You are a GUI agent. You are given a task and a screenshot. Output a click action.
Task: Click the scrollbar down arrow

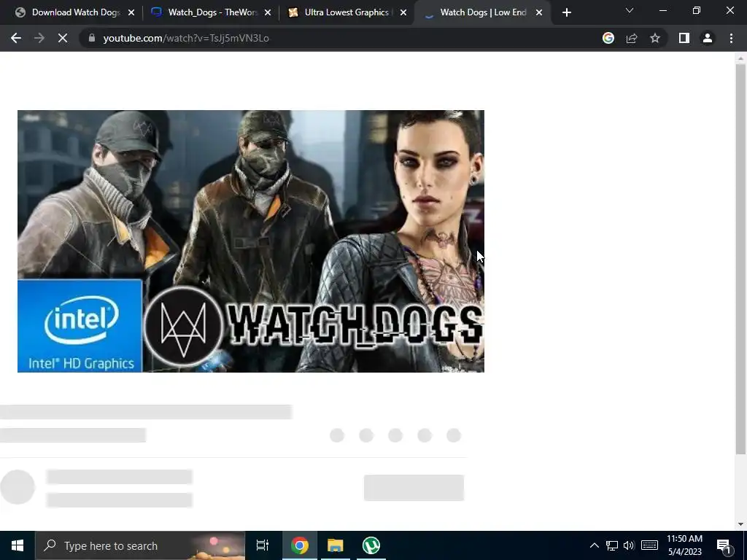click(740, 524)
